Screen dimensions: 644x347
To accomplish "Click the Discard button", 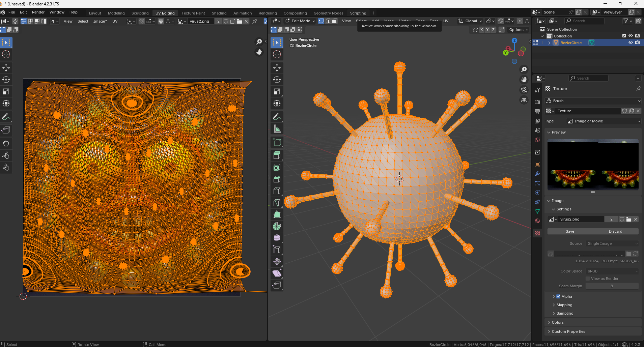I will (x=615, y=231).
